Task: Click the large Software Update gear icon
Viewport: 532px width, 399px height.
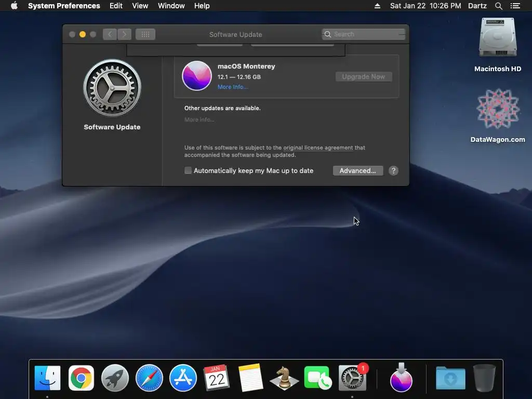Action: tap(112, 88)
